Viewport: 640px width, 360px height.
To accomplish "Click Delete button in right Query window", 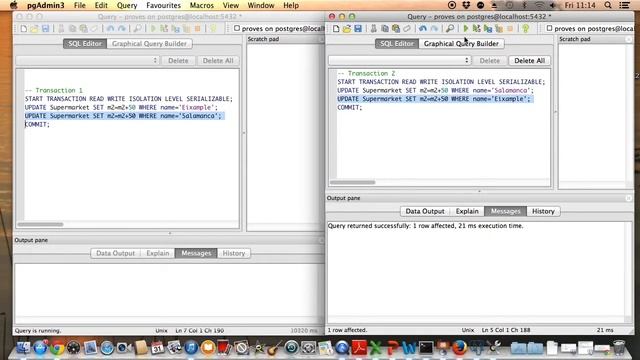I will pyautogui.click(x=489, y=60).
